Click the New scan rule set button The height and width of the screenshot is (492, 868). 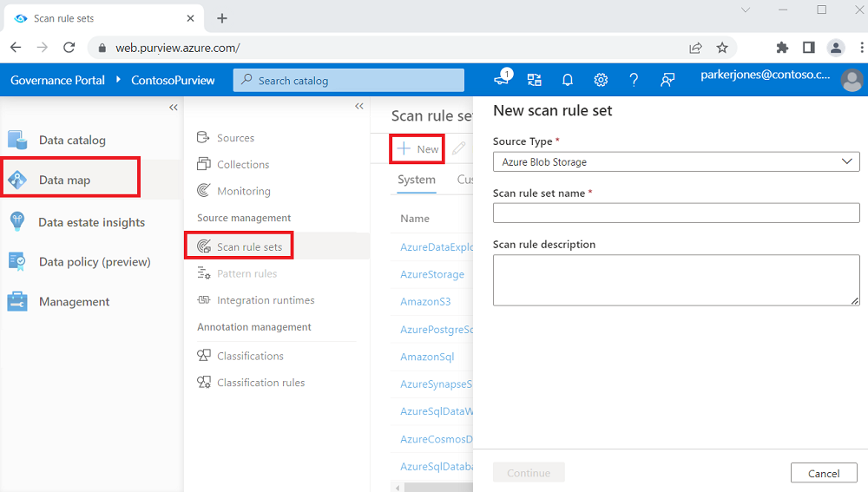418,149
